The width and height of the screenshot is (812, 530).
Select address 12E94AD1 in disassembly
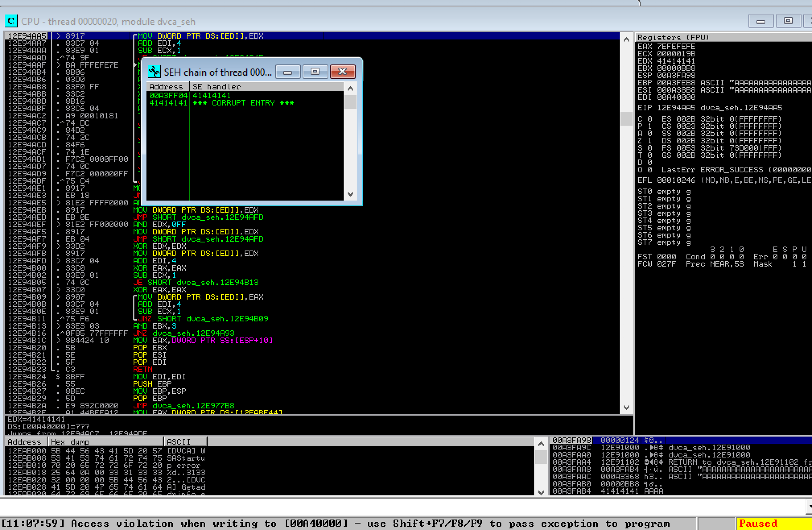coord(27,159)
